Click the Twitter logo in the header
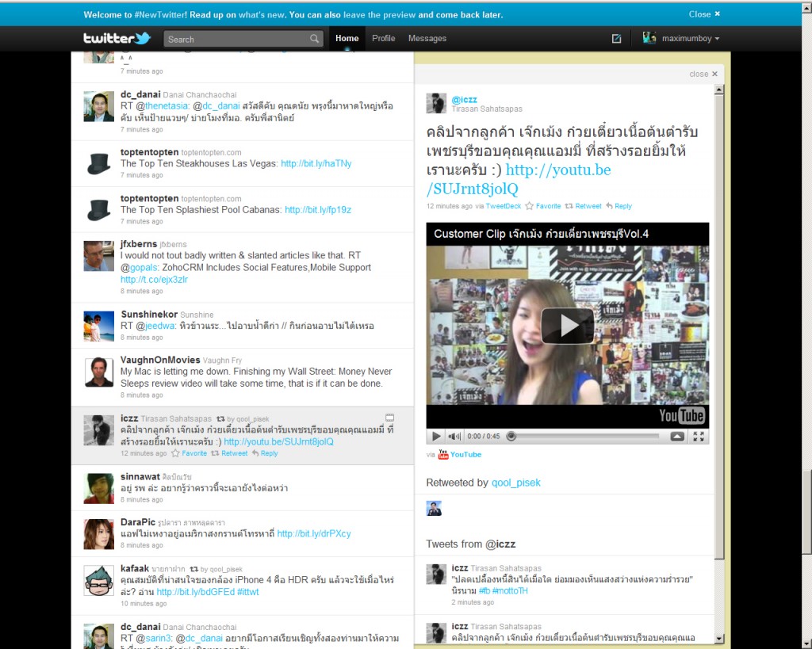Screen dimensions: 812x649 (x=117, y=38)
